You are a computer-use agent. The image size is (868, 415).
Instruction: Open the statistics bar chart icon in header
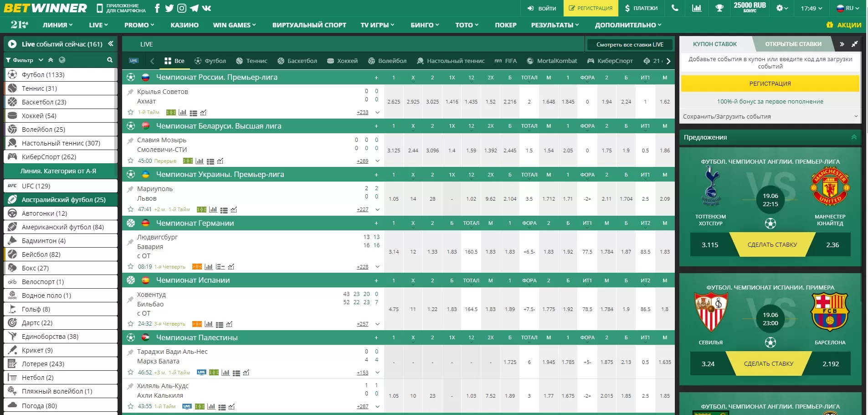(x=697, y=8)
